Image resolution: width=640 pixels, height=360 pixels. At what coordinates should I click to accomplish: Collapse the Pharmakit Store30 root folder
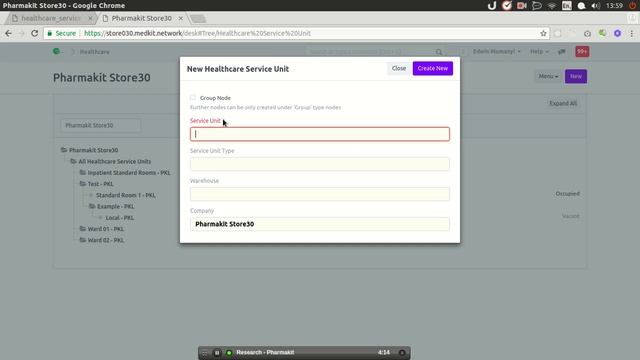64,150
